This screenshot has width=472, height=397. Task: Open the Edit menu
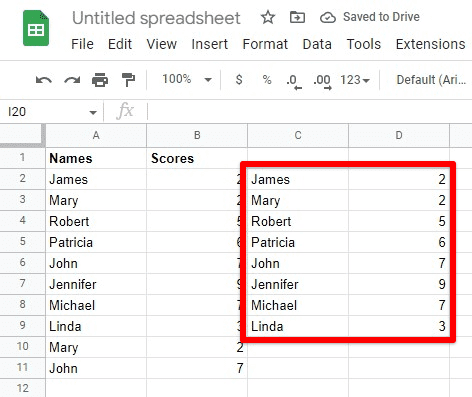coord(120,44)
